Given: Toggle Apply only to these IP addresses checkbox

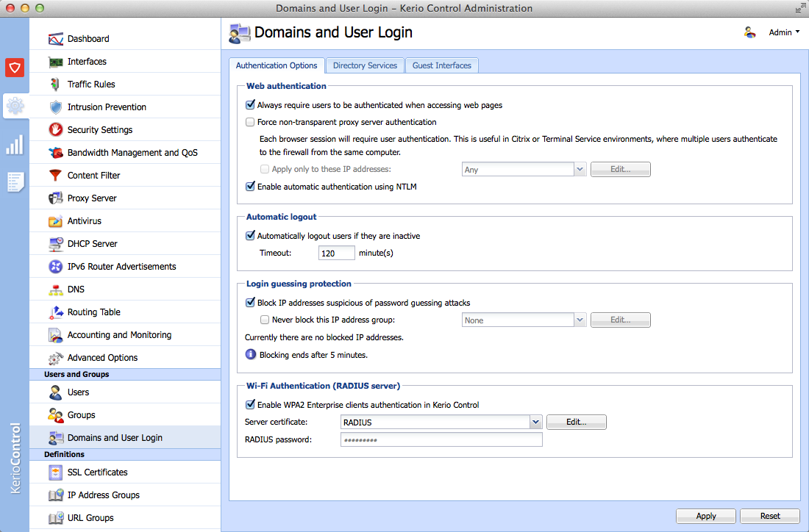Looking at the screenshot, I should (265, 169).
